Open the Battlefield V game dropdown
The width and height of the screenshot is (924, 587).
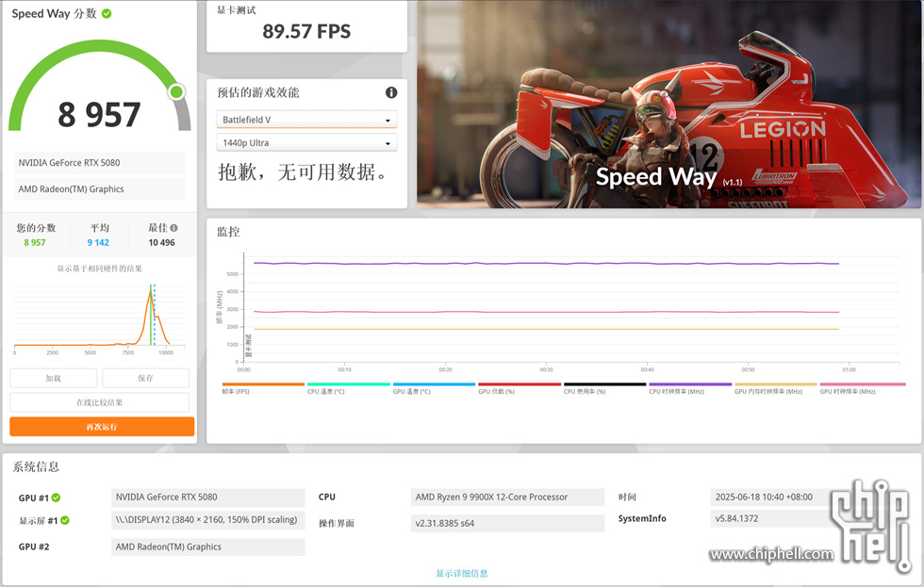(307, 120)
